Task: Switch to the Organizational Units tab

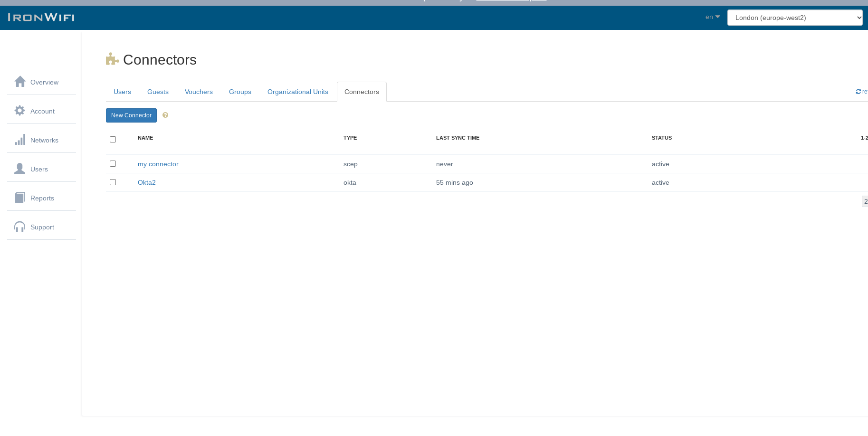Action: click(x=297, y=92)
